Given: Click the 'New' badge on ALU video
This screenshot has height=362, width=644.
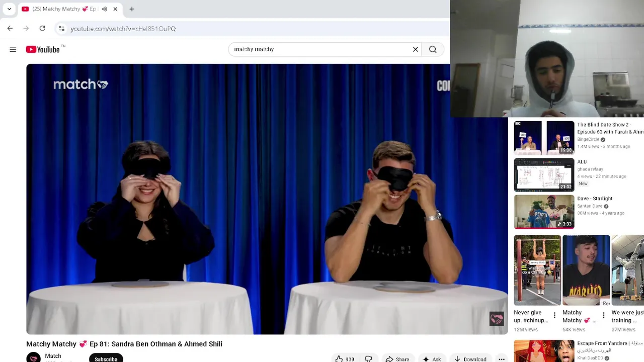Looking at the screenshot, I should click(x=583, y=184).
